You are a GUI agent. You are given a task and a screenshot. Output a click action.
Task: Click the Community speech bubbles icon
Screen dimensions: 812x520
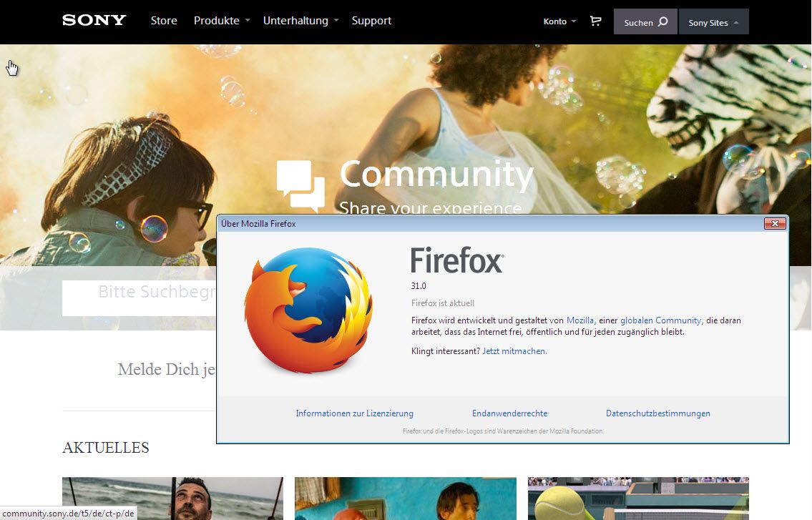[300, 185]
